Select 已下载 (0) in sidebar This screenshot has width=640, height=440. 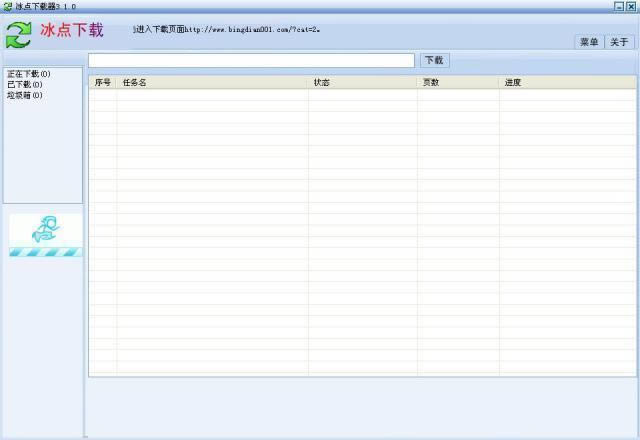point(24,84)
